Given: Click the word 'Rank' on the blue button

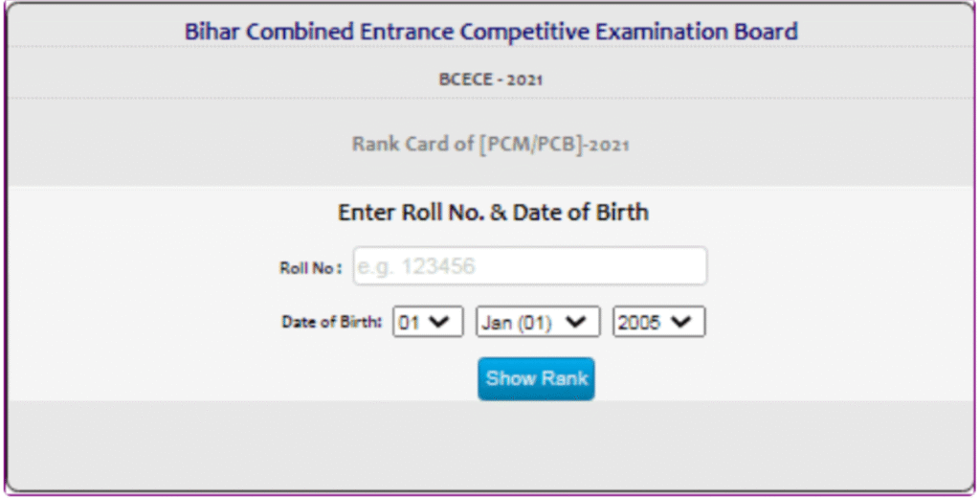Looking at the screenshot, I should tap(564, 378).
